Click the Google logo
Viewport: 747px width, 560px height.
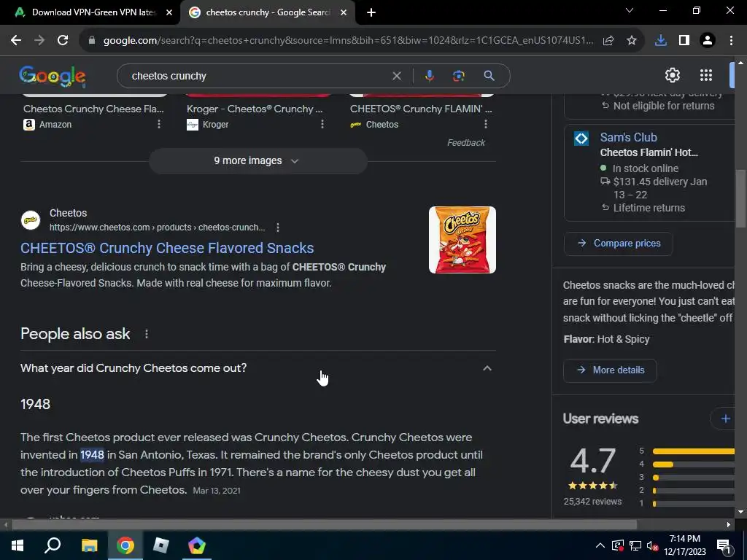(x=53, y=76)
